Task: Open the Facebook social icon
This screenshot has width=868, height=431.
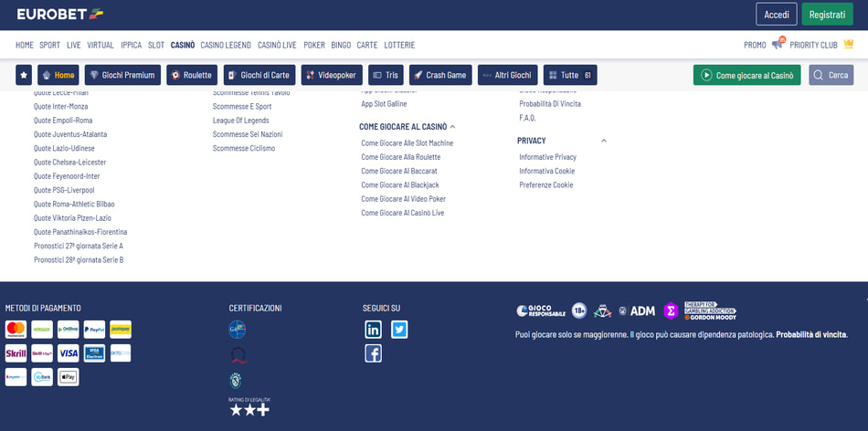Action: 373,353
